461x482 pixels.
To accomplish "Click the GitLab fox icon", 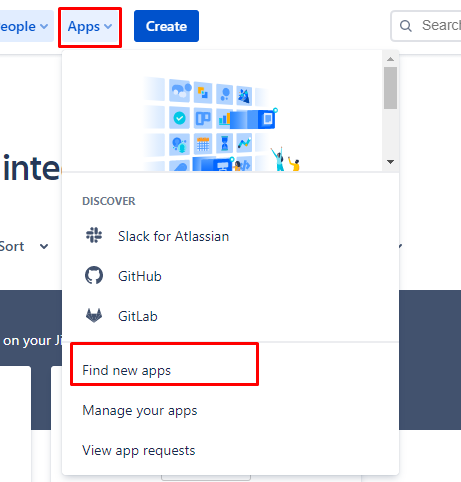I will (94, 315).
